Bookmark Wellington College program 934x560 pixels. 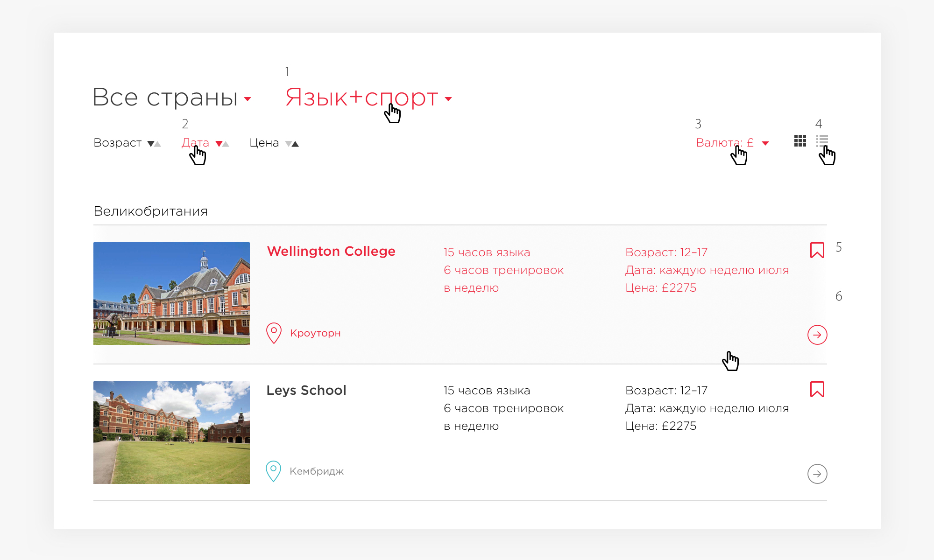tap(817, 250)
